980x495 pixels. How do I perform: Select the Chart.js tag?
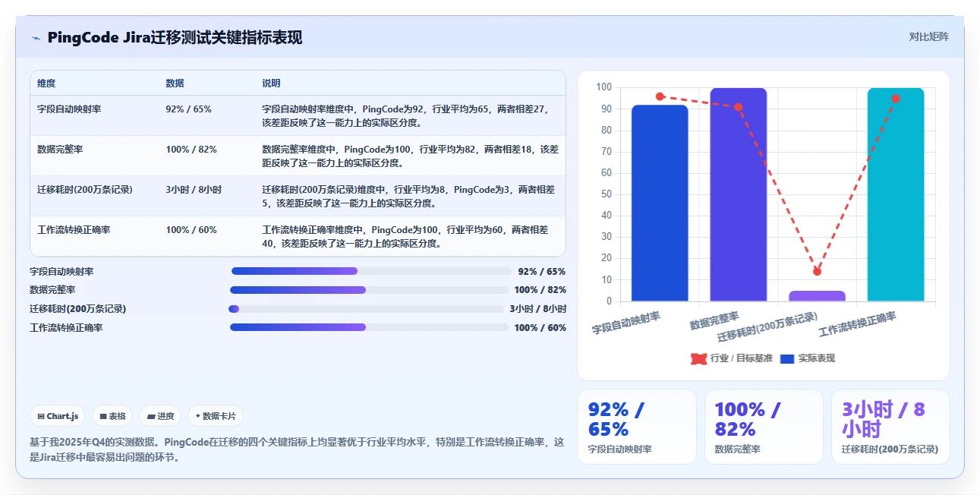[58, 416]
